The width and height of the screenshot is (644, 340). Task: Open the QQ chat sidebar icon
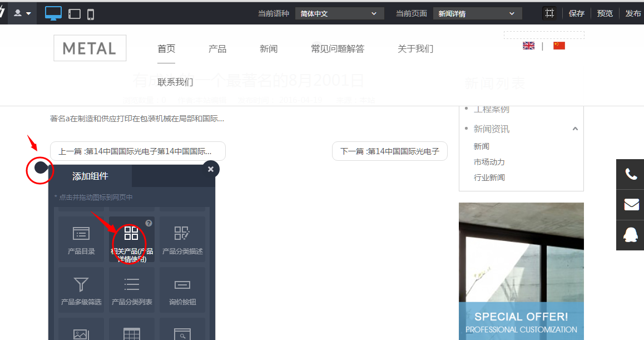coord(630,235)
